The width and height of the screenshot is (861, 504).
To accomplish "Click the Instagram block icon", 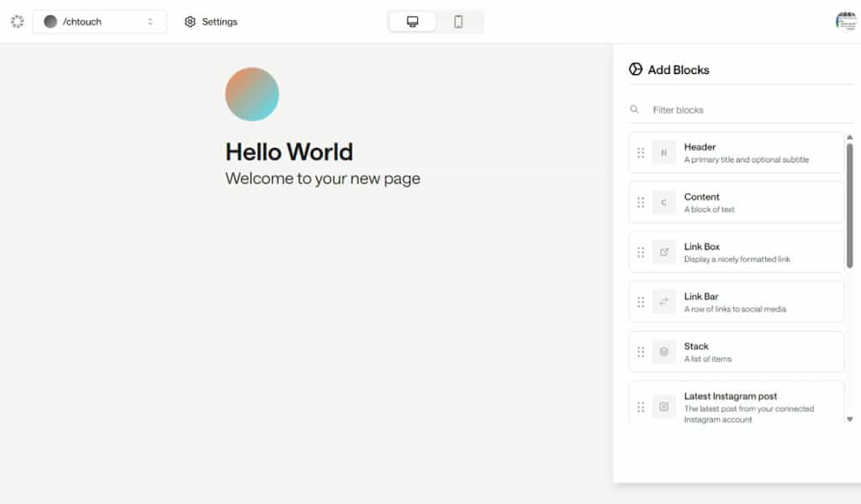I will click(664, 407).
